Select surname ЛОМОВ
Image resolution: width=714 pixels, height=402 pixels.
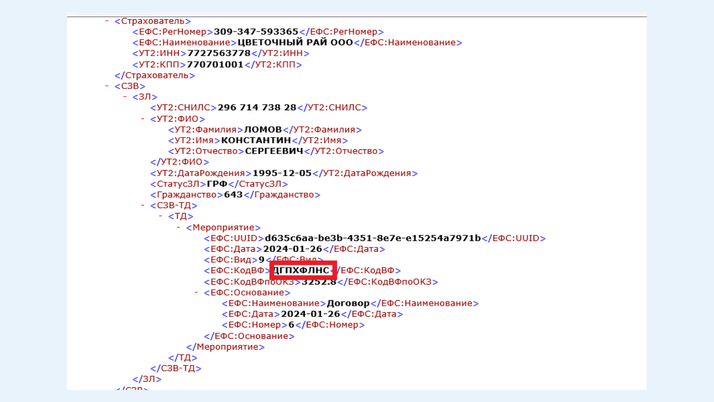[x=263, y=130]
